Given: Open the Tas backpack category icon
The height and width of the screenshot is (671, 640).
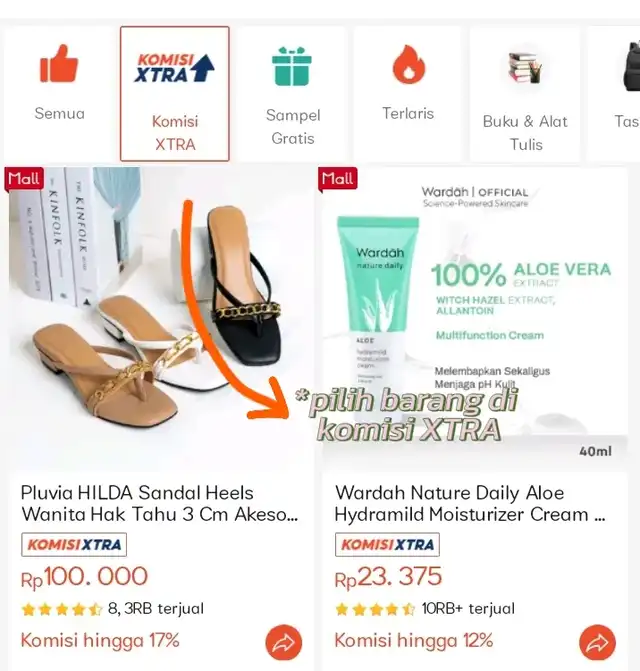Looking at the screenshot, I should [631, 66].
